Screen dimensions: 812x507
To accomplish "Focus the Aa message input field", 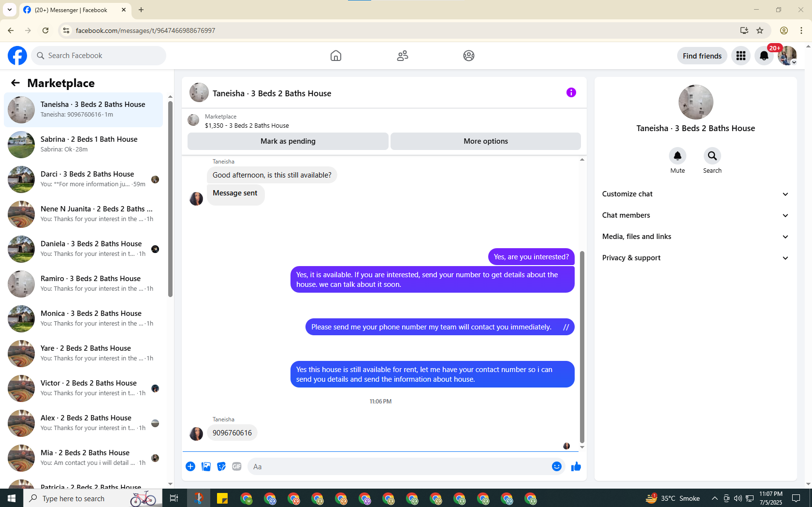I will [x=399, y=467].
